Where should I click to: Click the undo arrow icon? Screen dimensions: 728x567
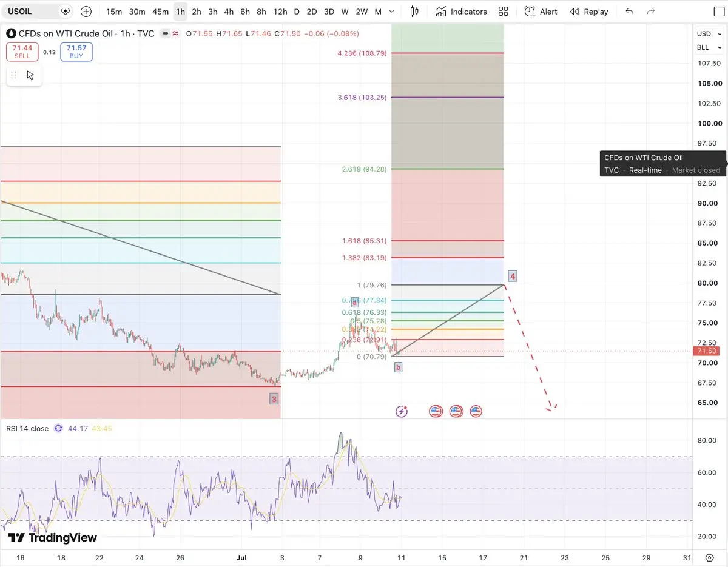(630, 12)
